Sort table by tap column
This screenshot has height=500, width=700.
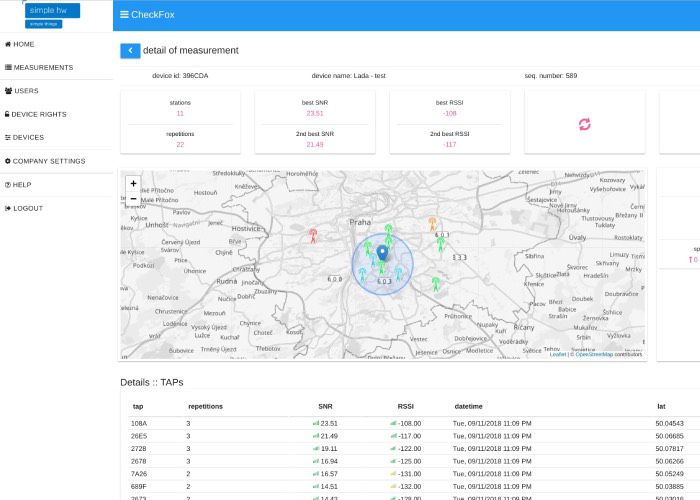coord(138,406)
